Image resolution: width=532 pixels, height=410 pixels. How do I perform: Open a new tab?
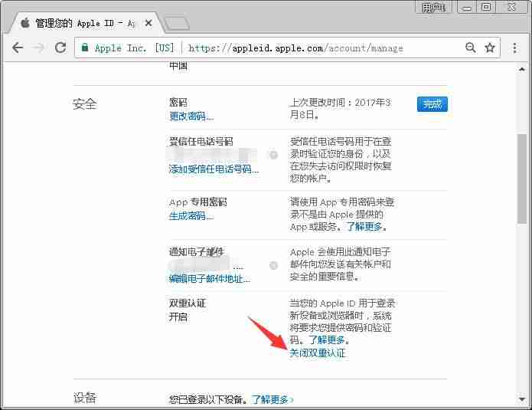coord(176,23)
